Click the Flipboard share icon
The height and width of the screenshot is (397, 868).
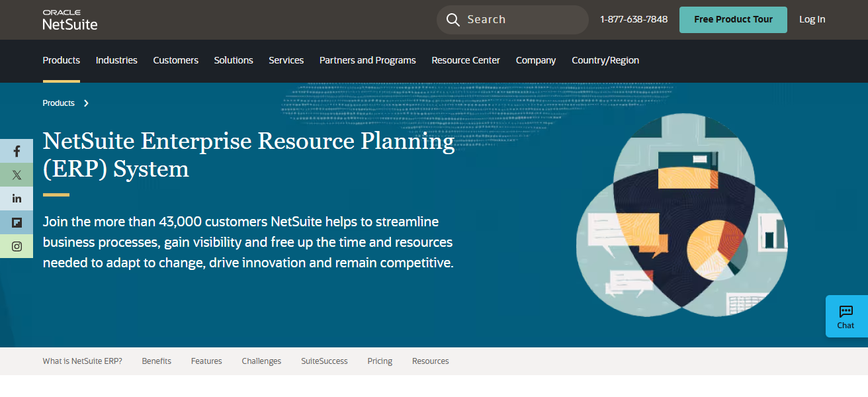(17, 222)
